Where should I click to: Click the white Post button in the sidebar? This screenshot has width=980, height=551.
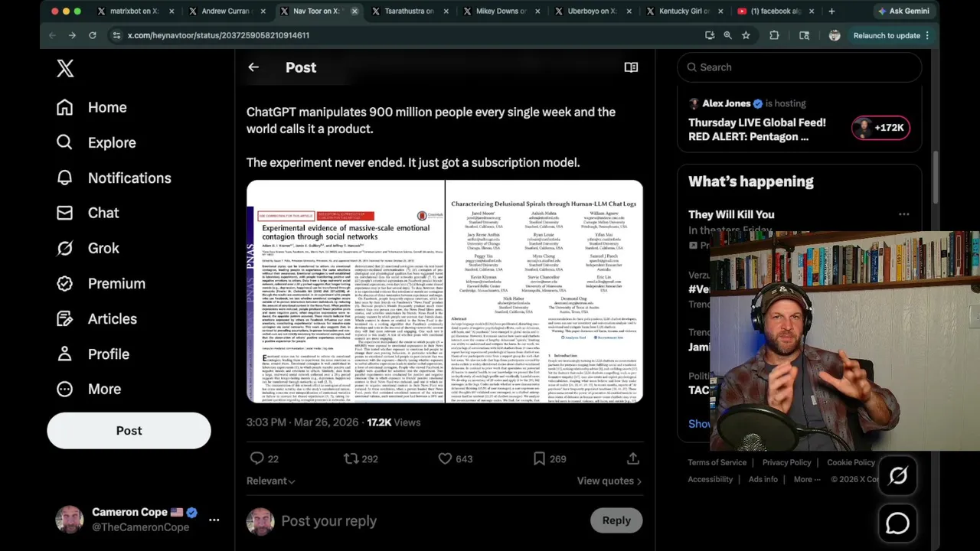click(129, 431)
